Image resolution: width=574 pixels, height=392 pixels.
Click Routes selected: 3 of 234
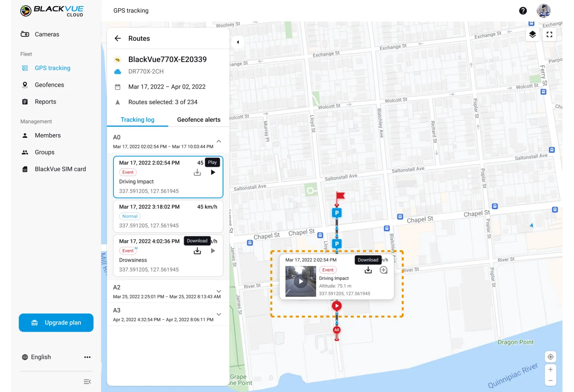(x=163, y=102)
